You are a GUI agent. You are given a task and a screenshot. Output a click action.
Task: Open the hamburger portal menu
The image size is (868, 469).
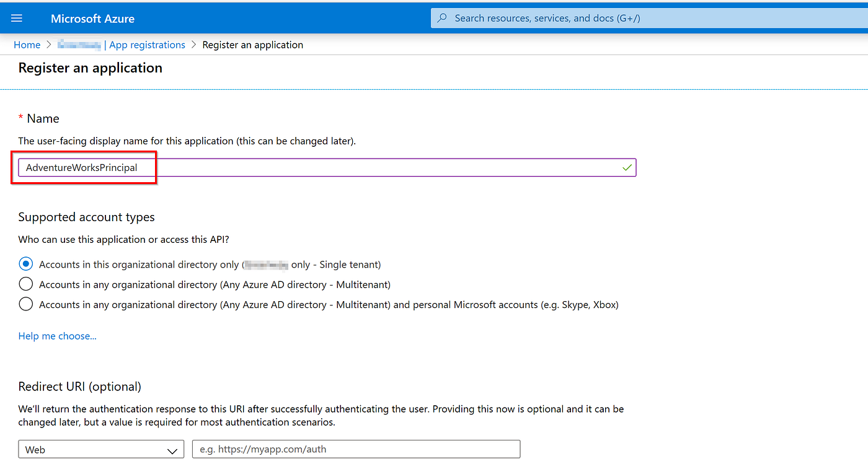click(17, 18)
